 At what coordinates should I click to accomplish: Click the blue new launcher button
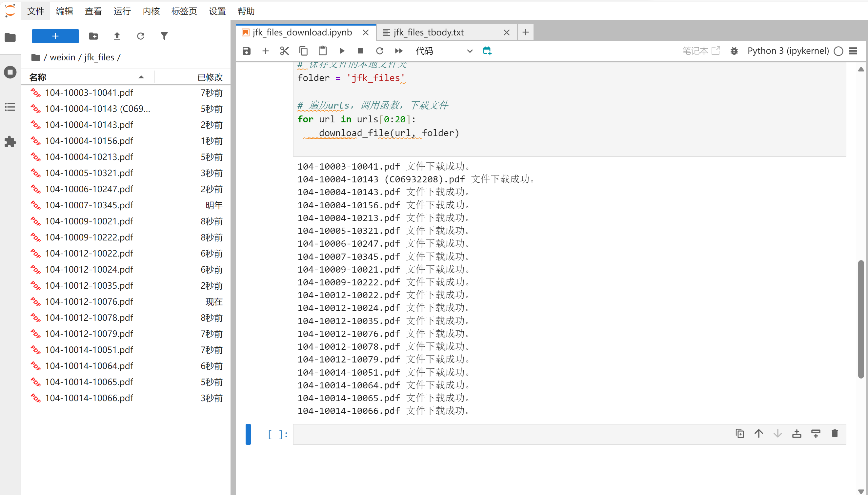coord(55,36)
